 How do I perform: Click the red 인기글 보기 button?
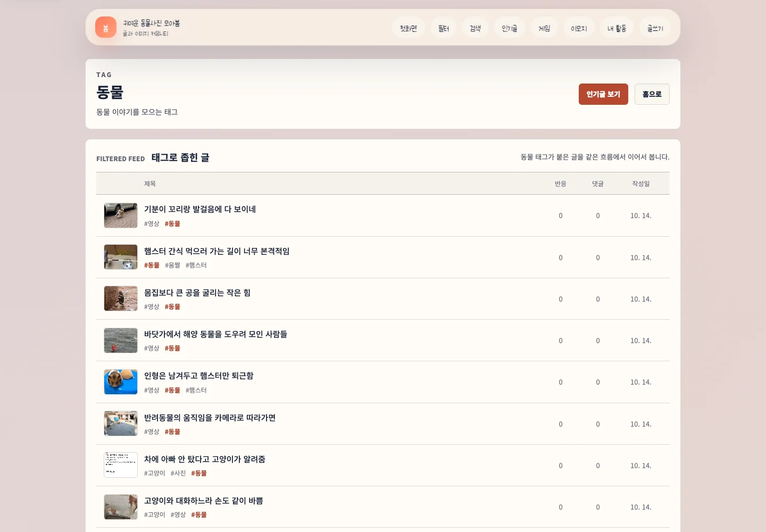pos(603,94)
